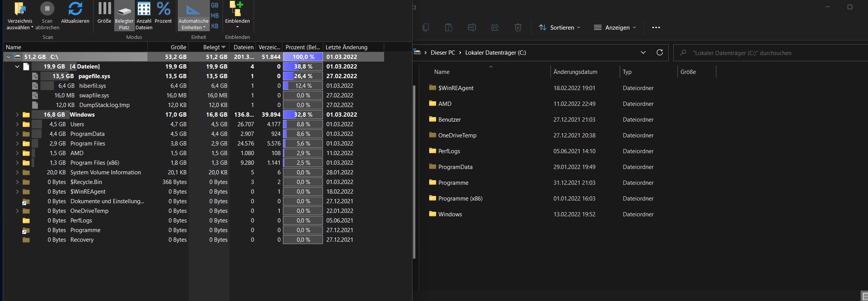Click 100,0 % progress bar of C:\
The width and height of the screenshot is (868, 301).
tap(303, 57)
